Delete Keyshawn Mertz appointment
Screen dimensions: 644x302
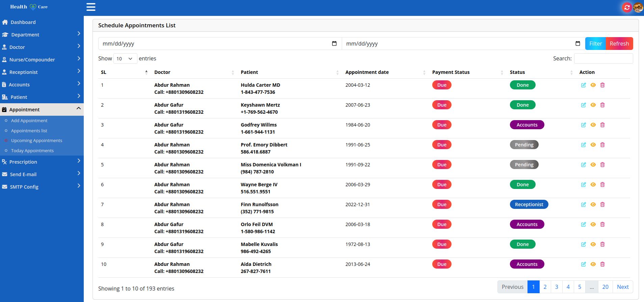602,105
